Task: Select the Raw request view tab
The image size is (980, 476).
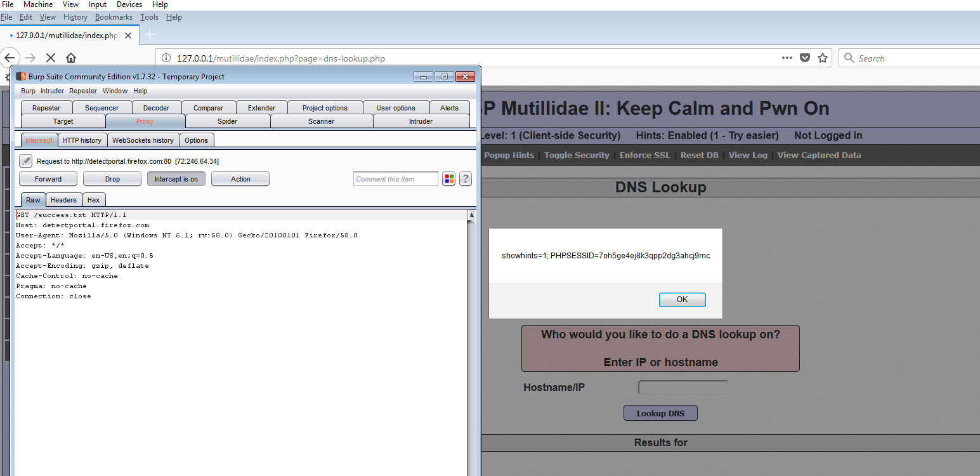Action: tap(33, 200)
